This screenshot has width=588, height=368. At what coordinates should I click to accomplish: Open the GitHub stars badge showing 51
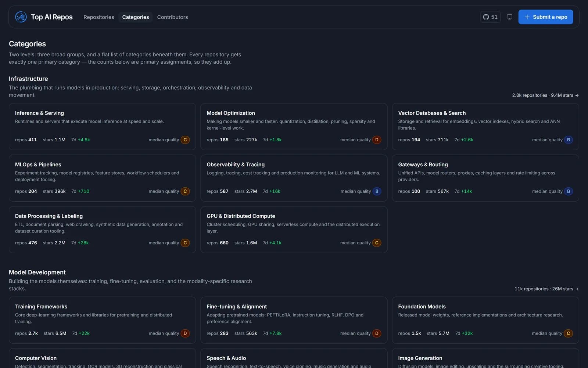(490, 17)
